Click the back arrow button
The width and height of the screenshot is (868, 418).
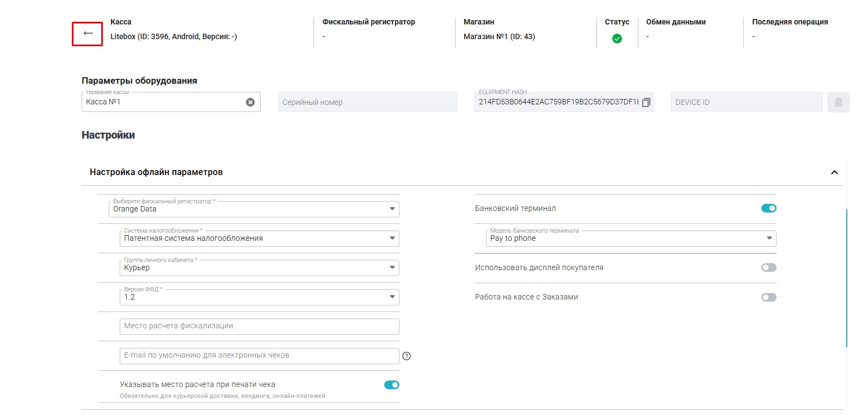pos(88,34)
